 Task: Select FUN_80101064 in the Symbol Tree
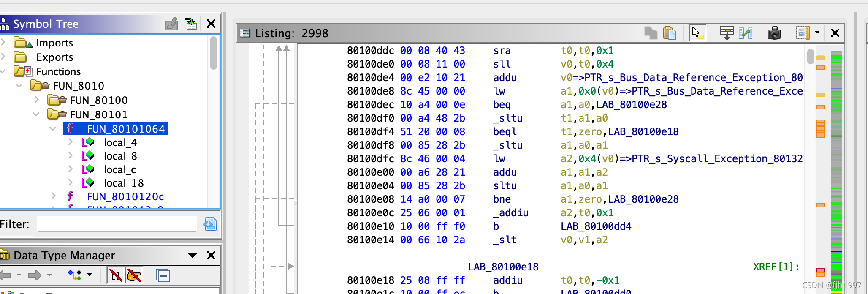pos(126,129)
